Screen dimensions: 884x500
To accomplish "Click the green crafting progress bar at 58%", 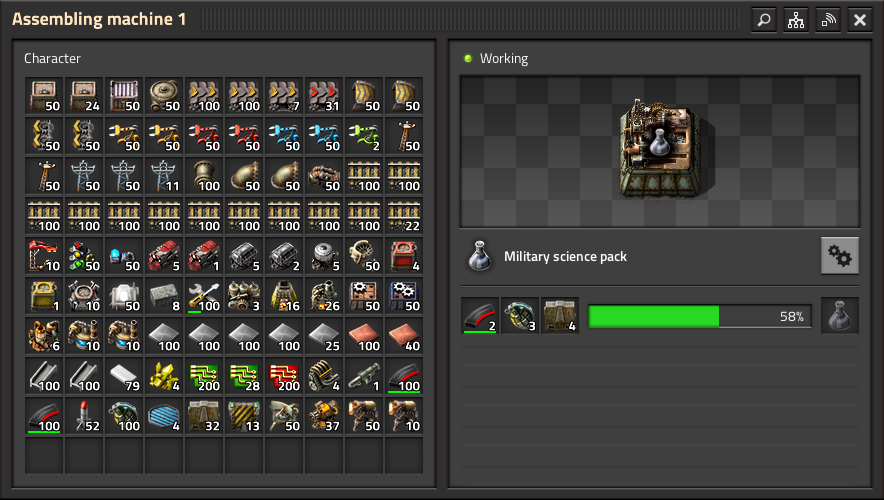I will 699,316.
